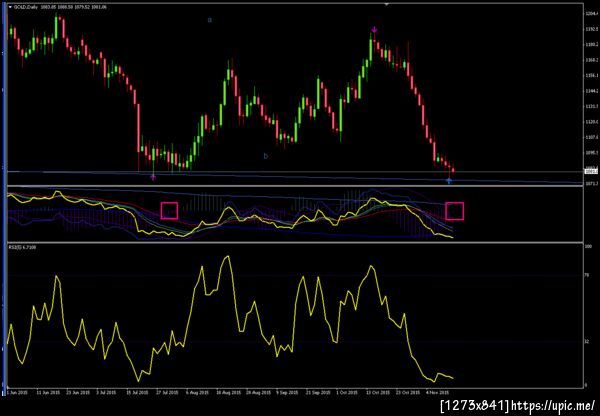Screen dimensions: 600x416
Task: Click the '6 Aug 2015' date label
Action: click(x=197, y=393)
